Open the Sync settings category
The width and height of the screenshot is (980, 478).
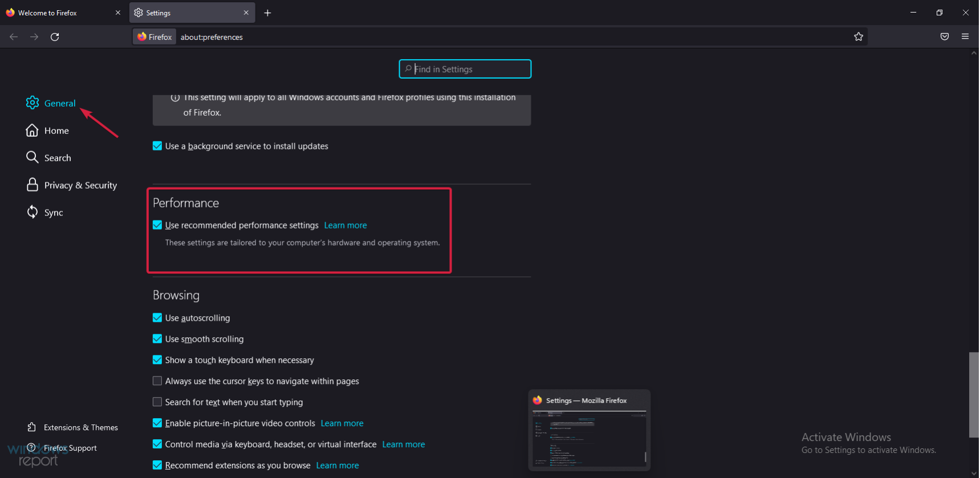[x=44, y=213]
